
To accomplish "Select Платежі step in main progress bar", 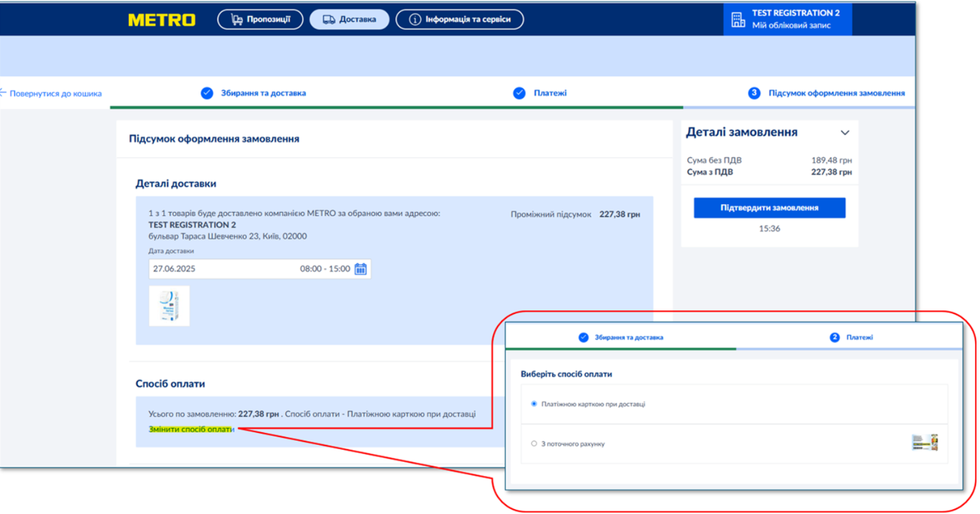I will (x=540, y=93).
